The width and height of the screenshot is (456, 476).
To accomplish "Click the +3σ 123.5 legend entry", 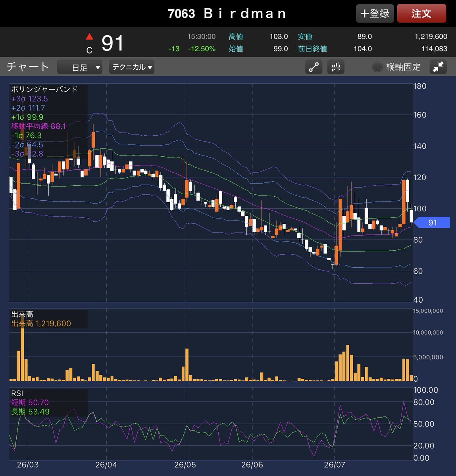I will point(29,99).
